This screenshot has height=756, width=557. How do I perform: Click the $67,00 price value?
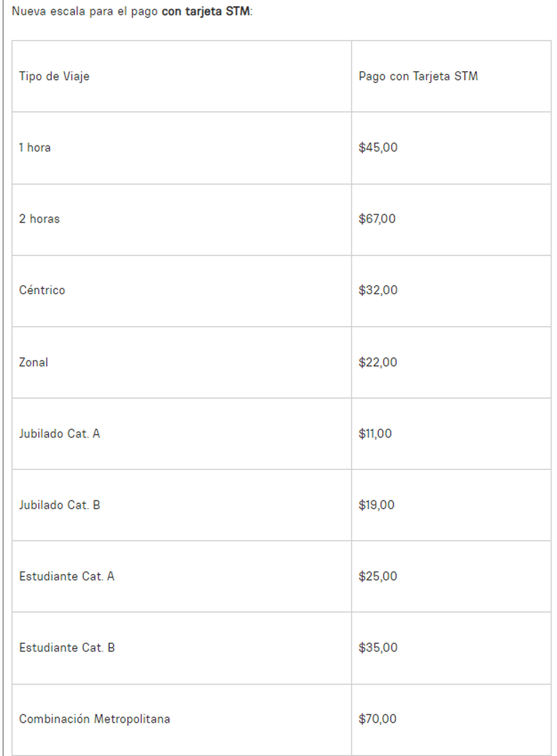(x=377, y=219)
